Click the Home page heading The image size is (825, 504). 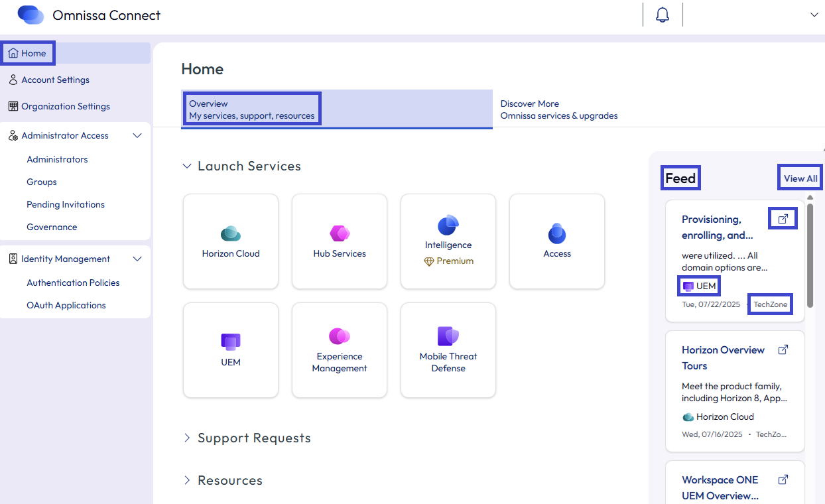[x=202, y=69]
